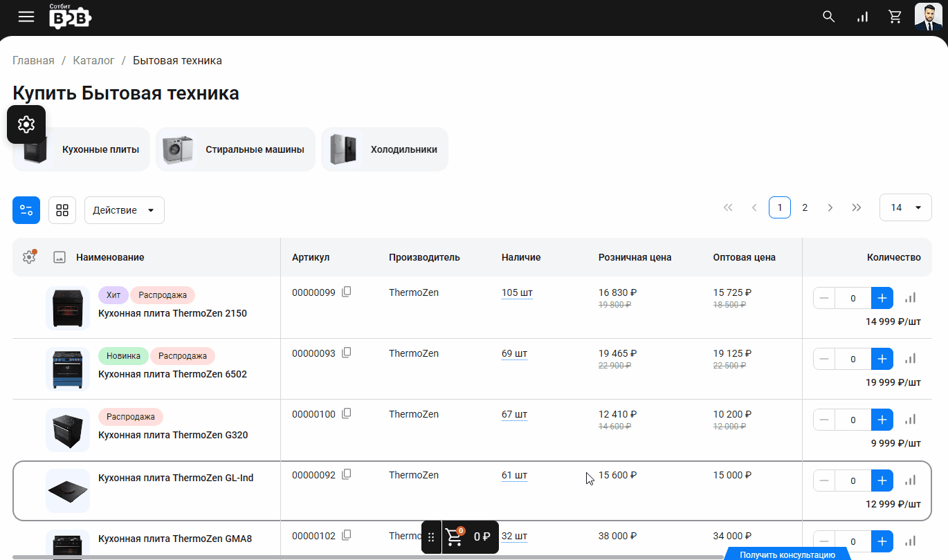The width and height of the screenshot is (948, 560).
Task: Add ThermoZen 6502 to comparison
Action: pos(910,359)
